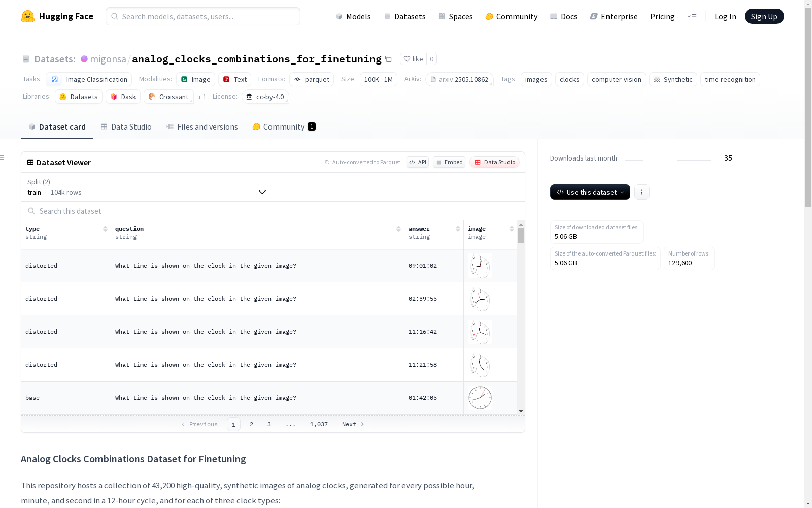812x508 pixels.
Task: Open Docs in the top navigation
Action: tap(564, 16)
